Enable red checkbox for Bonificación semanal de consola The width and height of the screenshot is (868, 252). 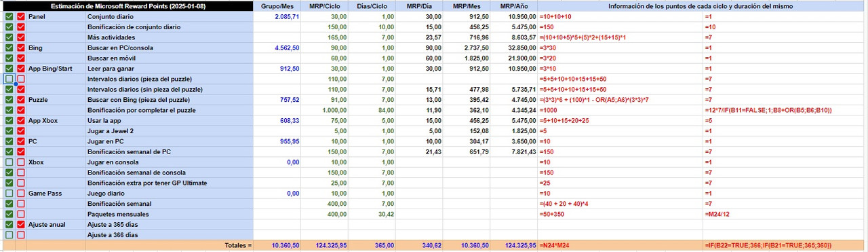click(20, 173)
